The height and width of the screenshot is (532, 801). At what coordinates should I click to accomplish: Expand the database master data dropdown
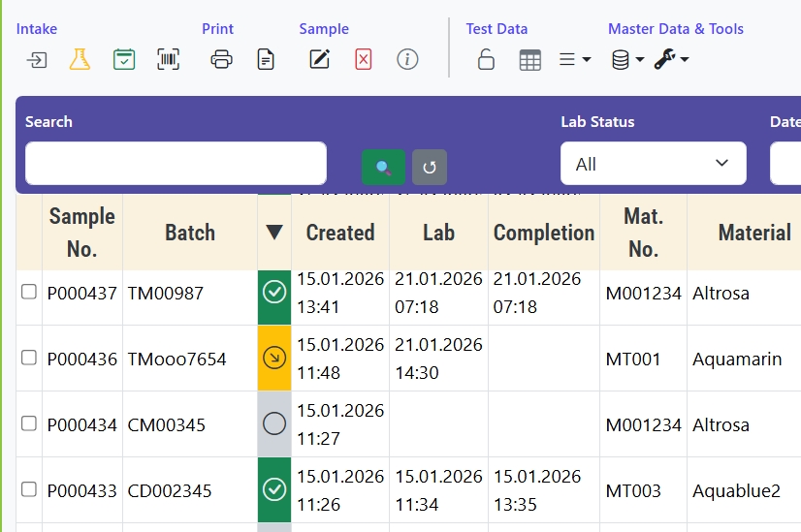pos(627,60)
